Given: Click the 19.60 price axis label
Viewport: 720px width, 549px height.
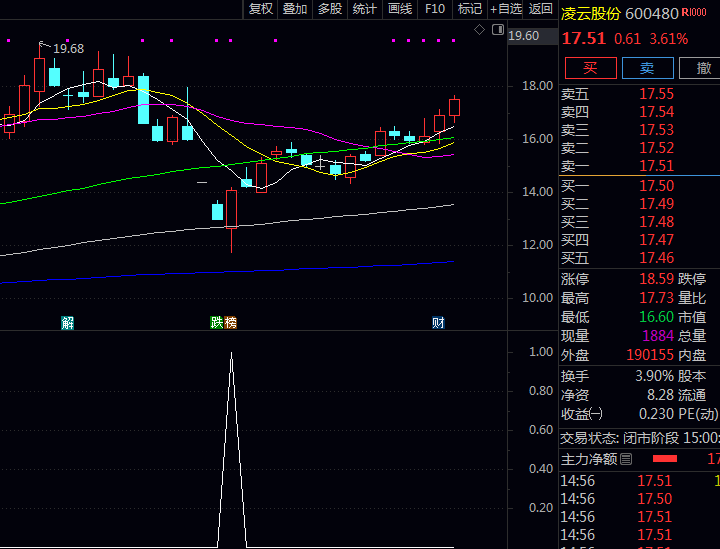Looking at the screenshot, I should [523, 36].
